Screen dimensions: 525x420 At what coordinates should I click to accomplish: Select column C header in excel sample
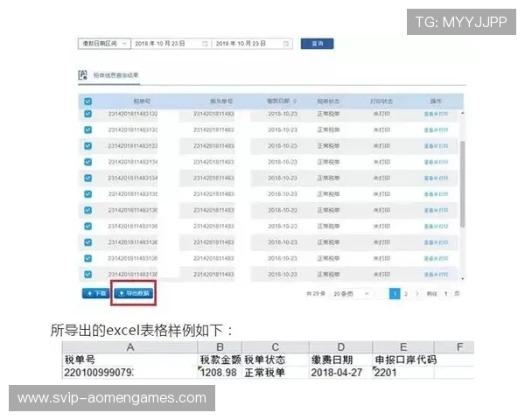coord(276,347)
